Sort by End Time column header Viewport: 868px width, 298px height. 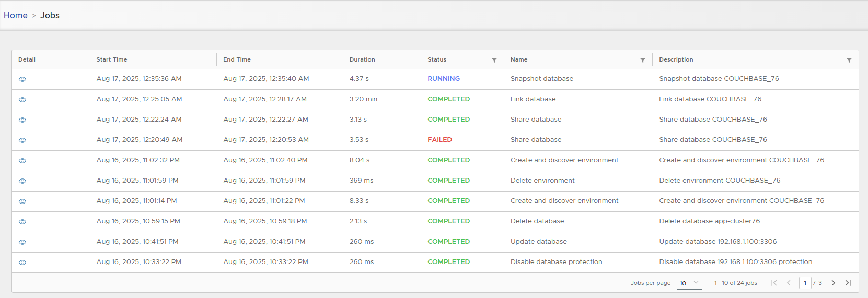pyautogui.click(x=237, y=59)
